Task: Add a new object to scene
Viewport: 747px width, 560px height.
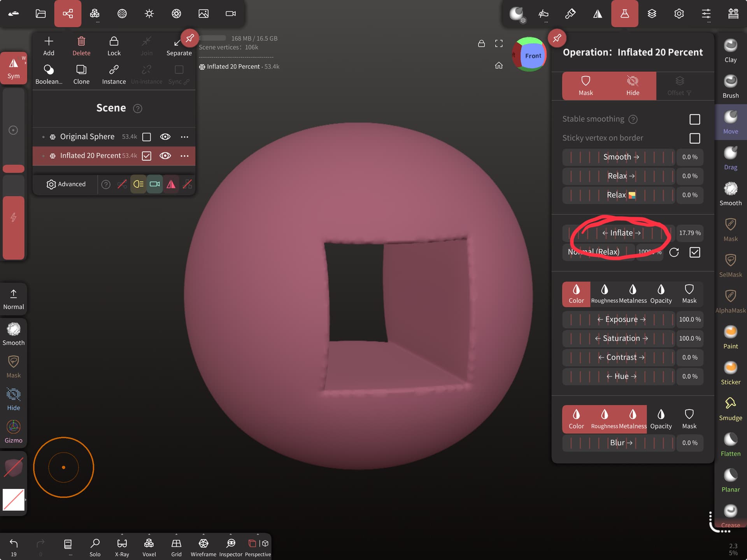Action: click(49, 46)
